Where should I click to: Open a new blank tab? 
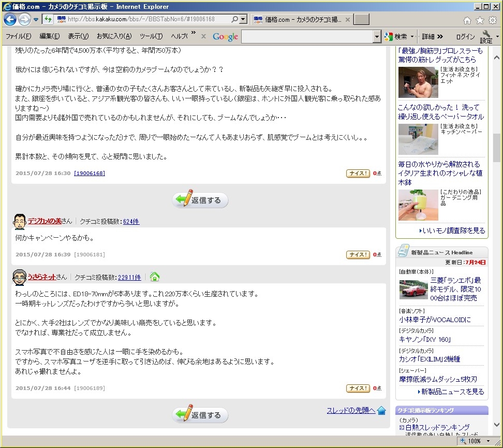click(361, 19)
